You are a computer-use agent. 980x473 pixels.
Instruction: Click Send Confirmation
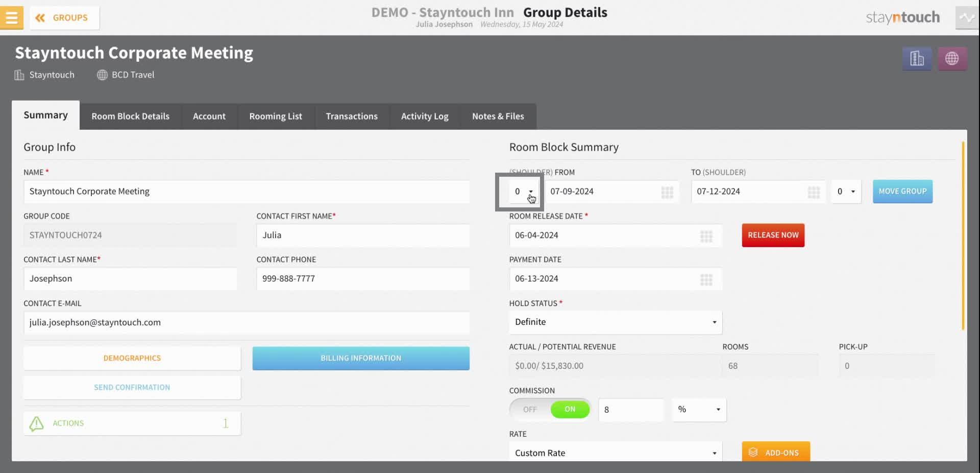coord(132,388)
